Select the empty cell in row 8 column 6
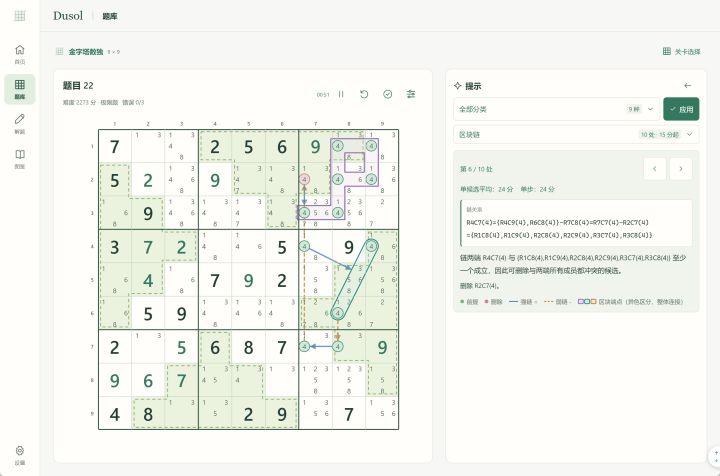 pos(281,380)
